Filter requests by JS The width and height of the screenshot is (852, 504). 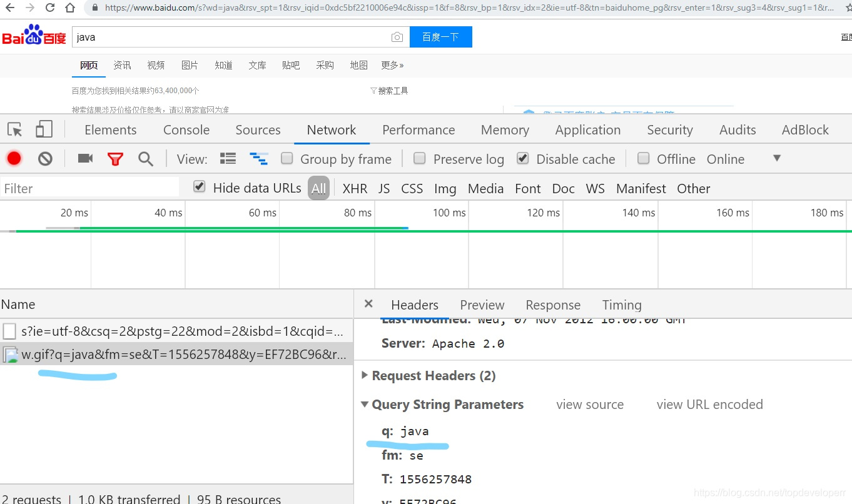(x=384, y=189)
